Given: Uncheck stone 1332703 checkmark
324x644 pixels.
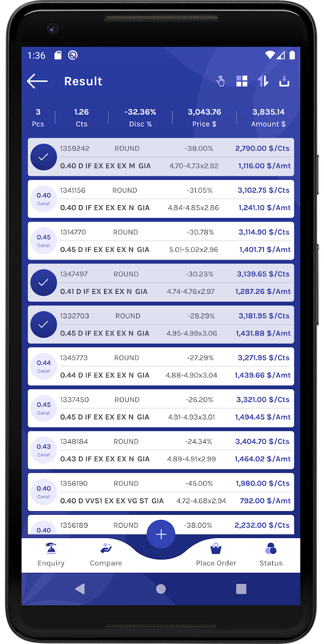Looking at the screenshot, I should pos(43,325).
